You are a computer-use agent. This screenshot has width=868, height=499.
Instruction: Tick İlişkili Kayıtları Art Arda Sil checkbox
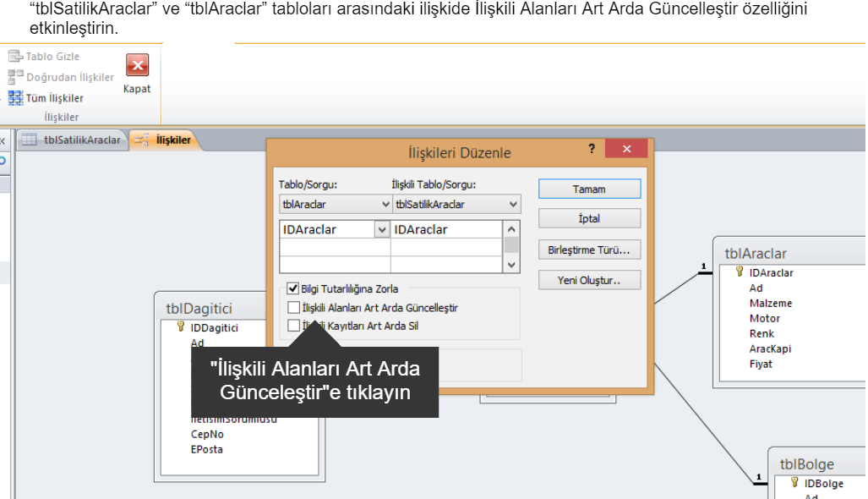[294, 326]
